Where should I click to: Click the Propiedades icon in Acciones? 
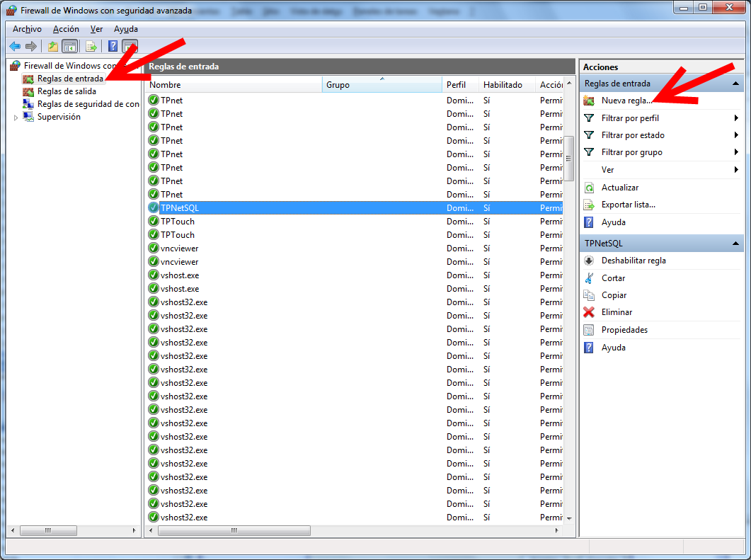coord(589,330)
